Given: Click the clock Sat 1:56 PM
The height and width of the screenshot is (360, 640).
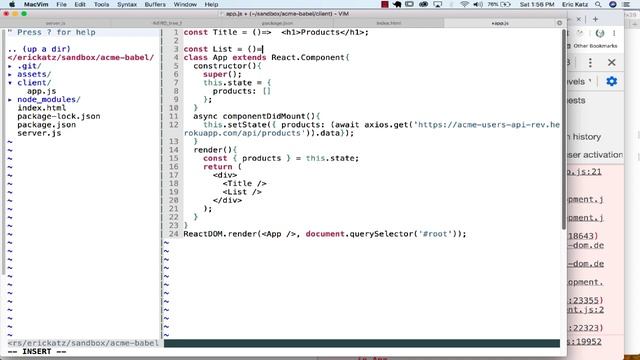Looking at the screenshot, I should pyautogui.click(x=537, y=4).
